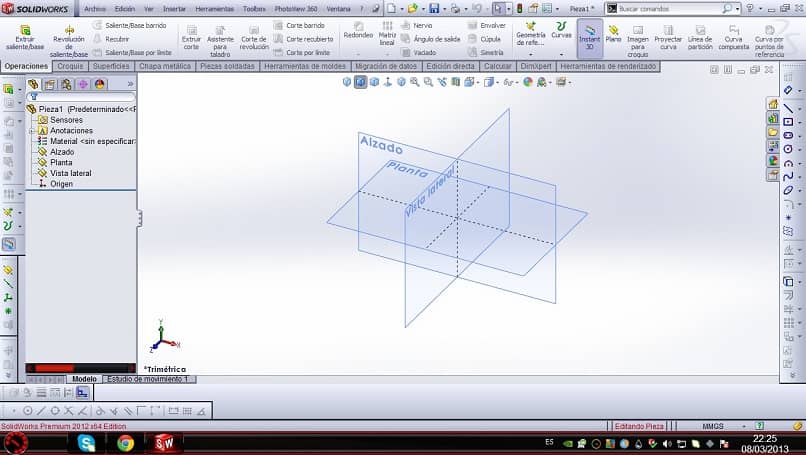
Task: Expand the feature manager tabs chevron
Action: pos(130,84)
